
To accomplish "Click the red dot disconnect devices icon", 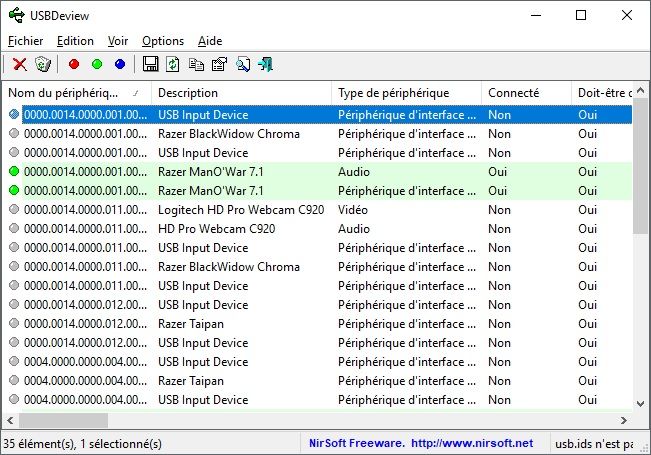I will coord(74,64).
